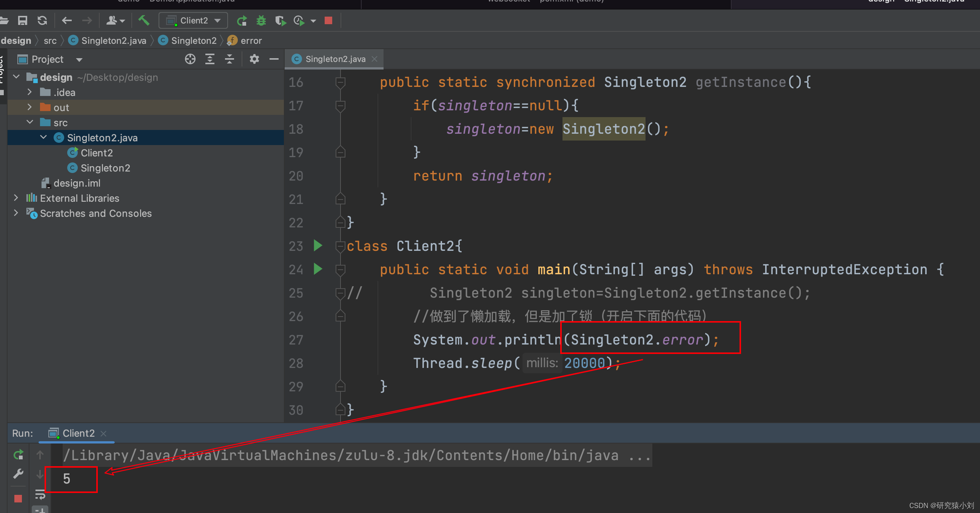Click the 20000 millis value
This screenshot has height=513, width=980.
pyautogui.click(x=584, y=363)
